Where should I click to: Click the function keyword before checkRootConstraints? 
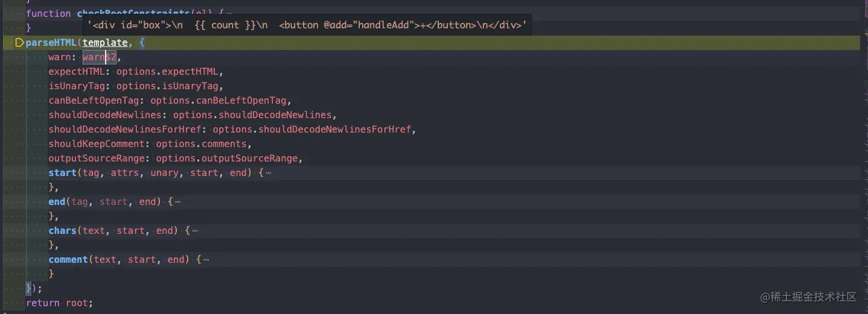(48, 13)
